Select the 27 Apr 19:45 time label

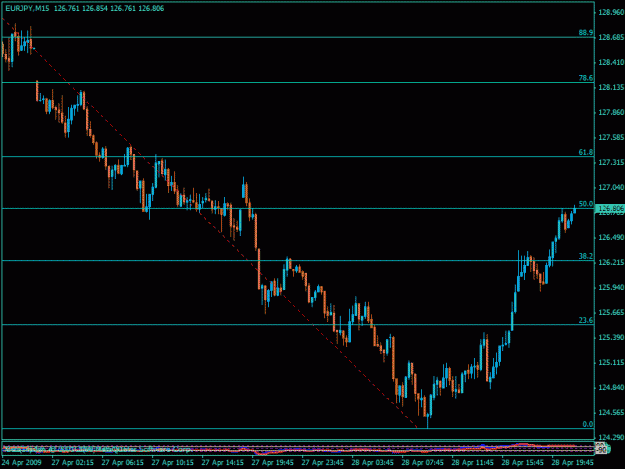tap(273, 463)
